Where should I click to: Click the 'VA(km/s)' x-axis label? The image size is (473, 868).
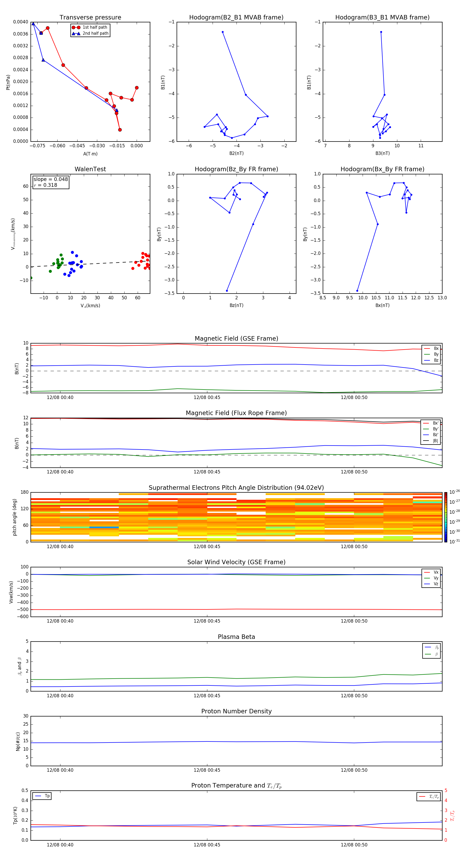[90, 306]
